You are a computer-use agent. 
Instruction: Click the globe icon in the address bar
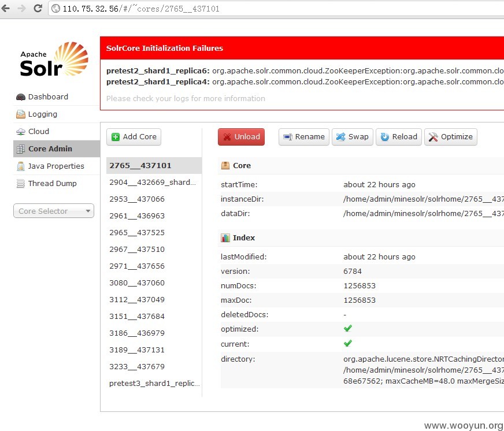tap(56, 8)
